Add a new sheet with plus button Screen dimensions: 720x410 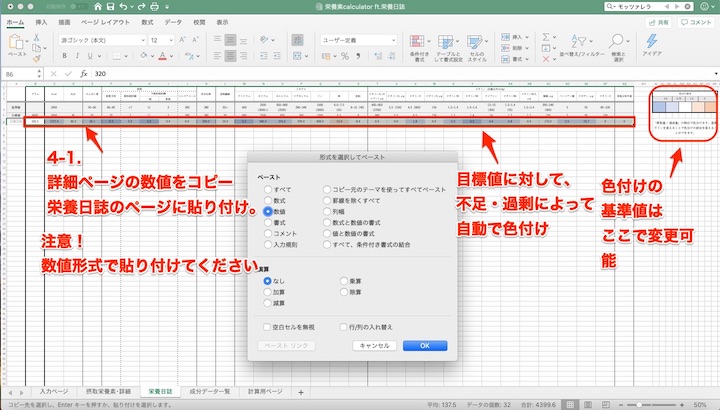coord(301,392)
